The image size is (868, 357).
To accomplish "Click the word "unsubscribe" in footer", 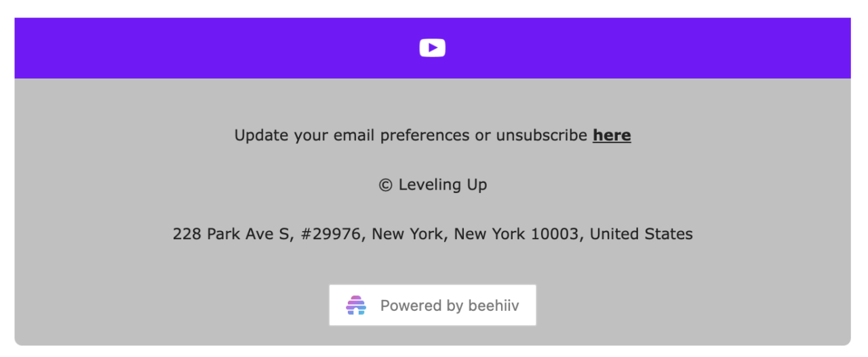I will pyautogui.click(x=541, y=135).
